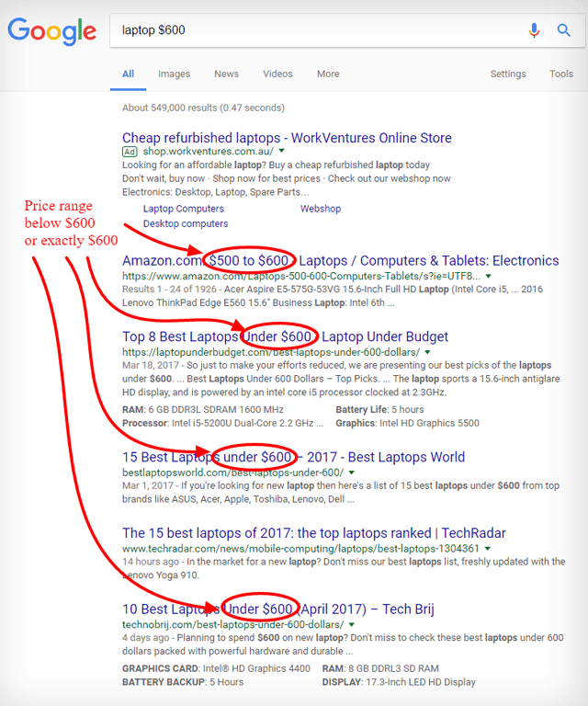588x706 pixels.
Task: Click BATTERY BACKUP: 5 Hours text
Action: [x=183, y=682]
